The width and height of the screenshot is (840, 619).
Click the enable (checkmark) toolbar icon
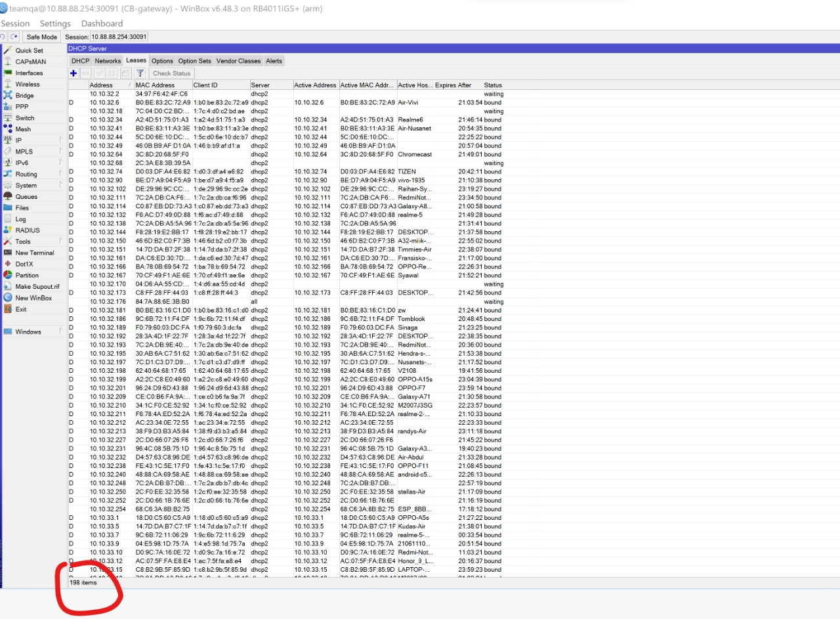tap(100, 73)
